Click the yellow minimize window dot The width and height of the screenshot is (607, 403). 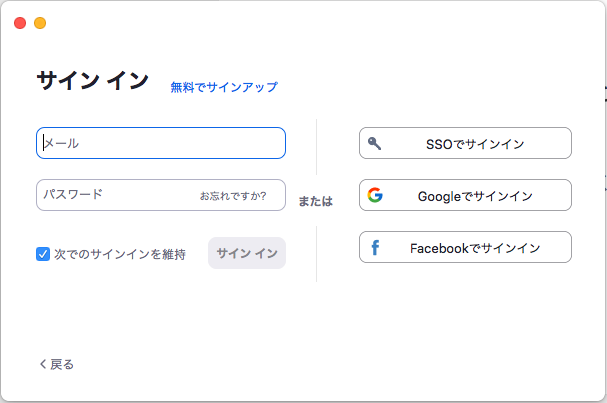pyautogui.click(x=40, y=23)
